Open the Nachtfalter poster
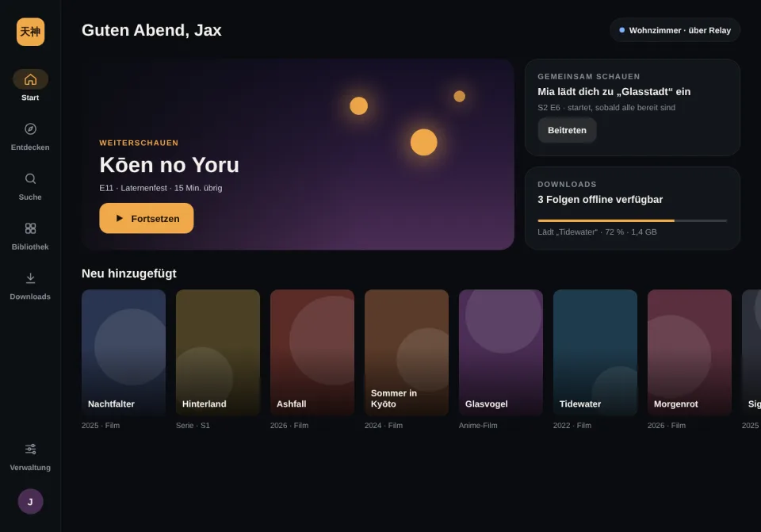Image resolution: width=761 pixels, height=532 pixels. pyautogui.click(x=124, y=352)
